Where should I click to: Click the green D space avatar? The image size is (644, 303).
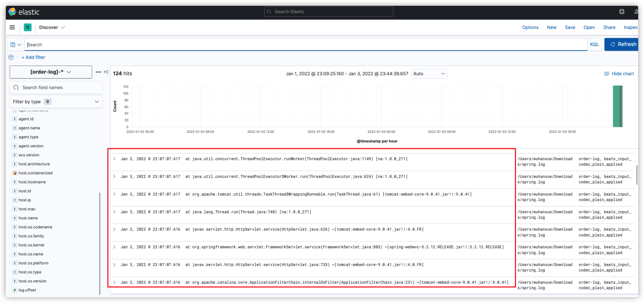click(x=28, y=27)
